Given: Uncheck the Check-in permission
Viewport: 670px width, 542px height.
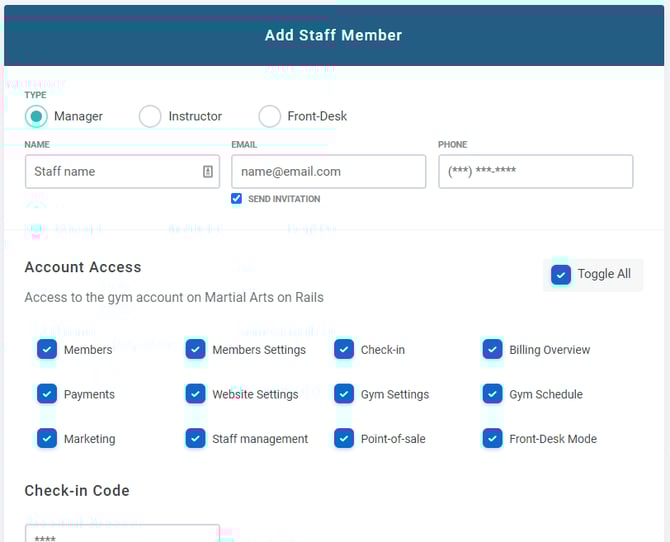Looking at the screenshot, I should point(344,350).
